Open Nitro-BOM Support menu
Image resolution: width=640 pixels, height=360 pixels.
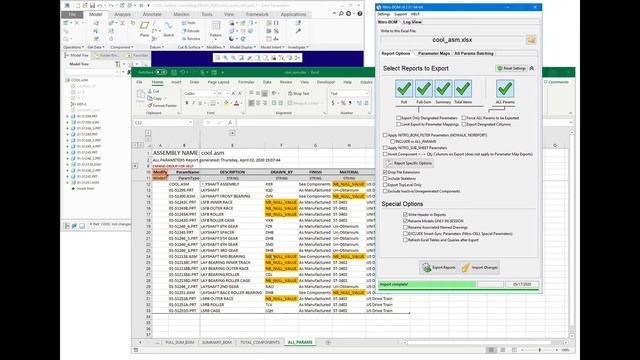(400, 14)
